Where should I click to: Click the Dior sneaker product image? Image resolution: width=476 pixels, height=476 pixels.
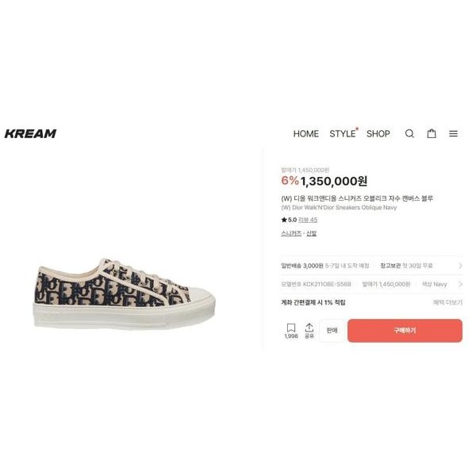point(125,294)
